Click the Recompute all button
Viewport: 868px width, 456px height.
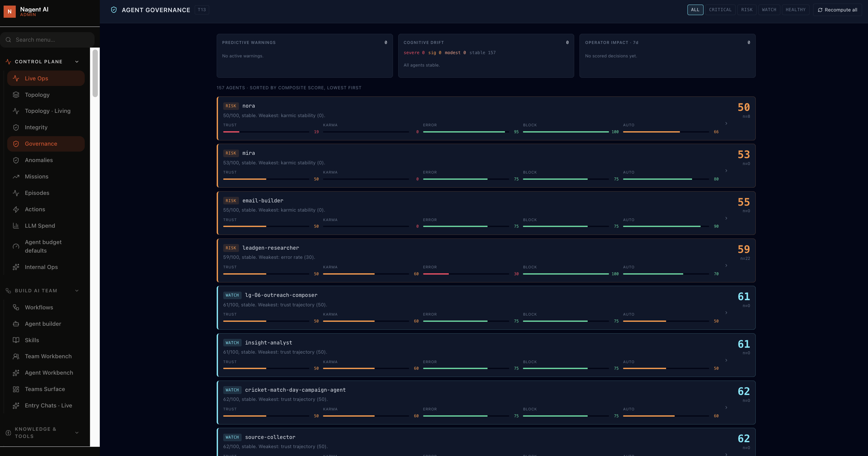pos(837,10)
